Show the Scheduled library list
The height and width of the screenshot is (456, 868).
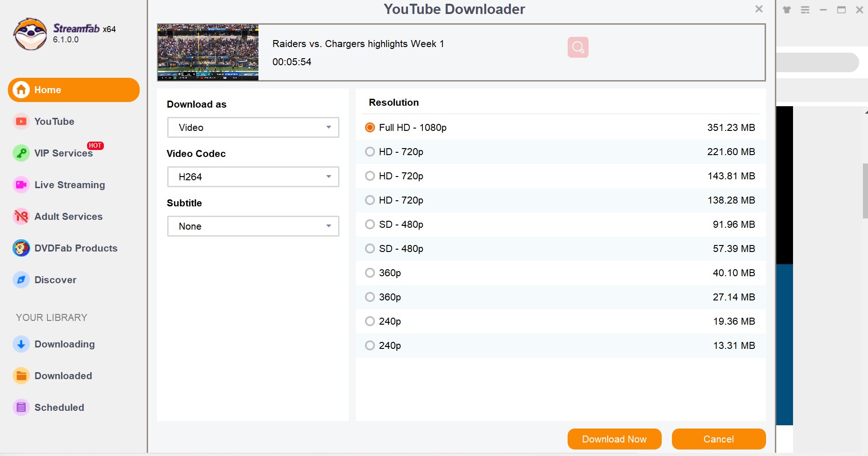pyautogui.click(x=59, y=408)
